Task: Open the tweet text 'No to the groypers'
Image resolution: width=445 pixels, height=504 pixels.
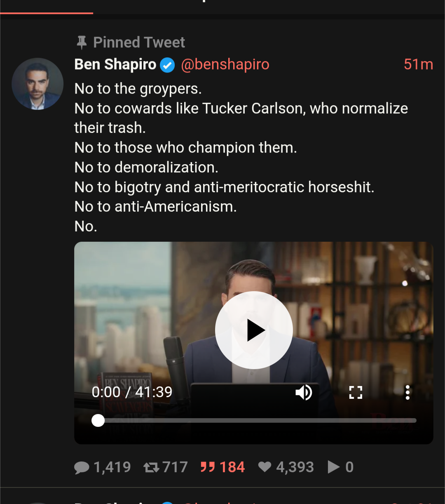Action: pos(138,89)
